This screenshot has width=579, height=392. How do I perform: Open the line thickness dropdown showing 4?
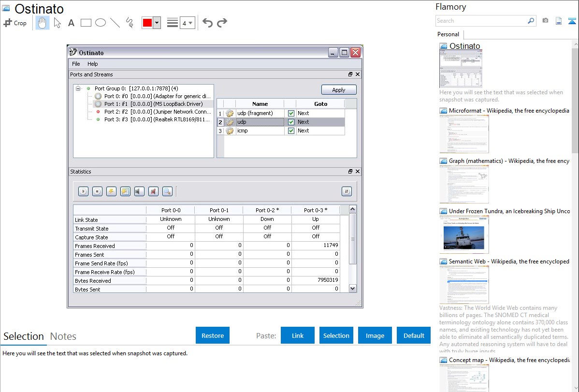pos(188,23)
